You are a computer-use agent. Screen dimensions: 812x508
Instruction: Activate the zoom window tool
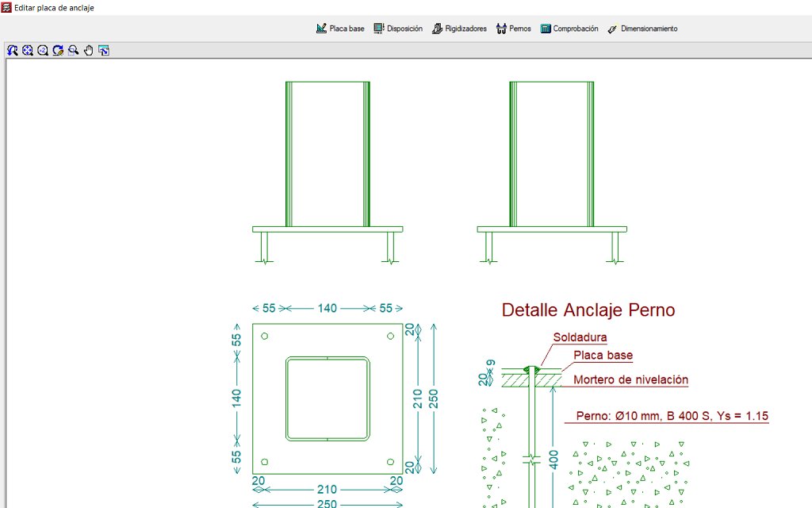click(73, 50)
